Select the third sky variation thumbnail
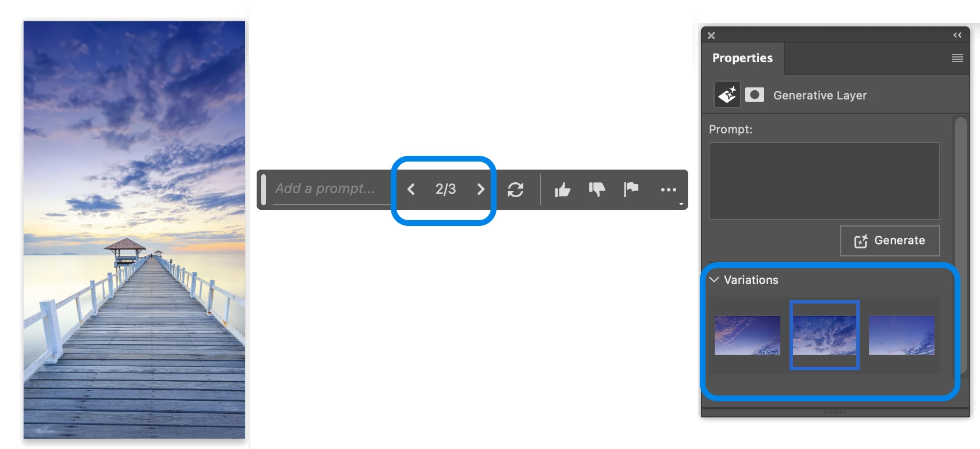980x449 pixels. point(902,335)
